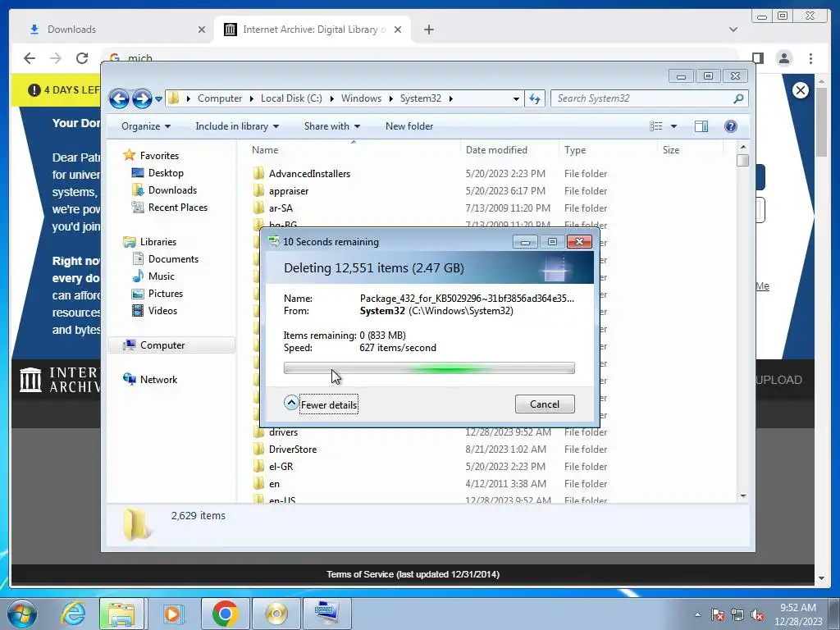Image resolution: width=840 pixels, height=630 pixels.
Task: Click the Chrome back arrow
Action: (30, 58)
